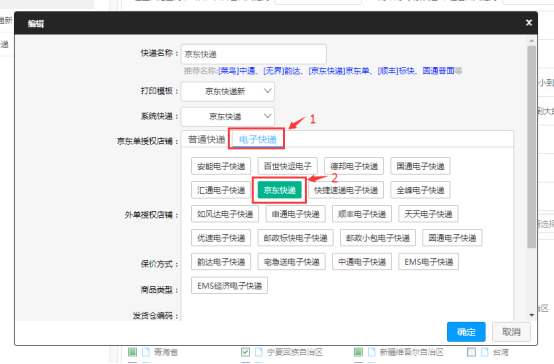The width and height of the screenshot is (554, 364).
Task: Select EMS电子快递 option
Action: (429, 262)
